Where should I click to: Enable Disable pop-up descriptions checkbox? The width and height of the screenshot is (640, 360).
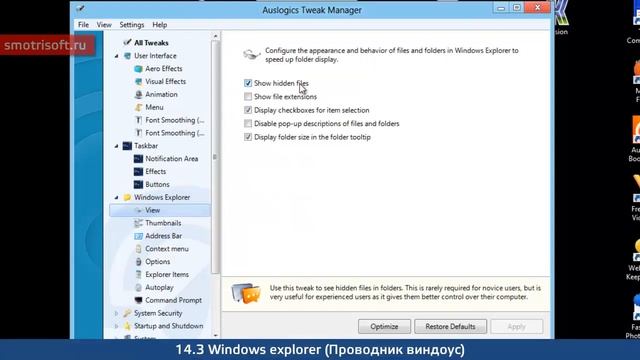[248, 124]
